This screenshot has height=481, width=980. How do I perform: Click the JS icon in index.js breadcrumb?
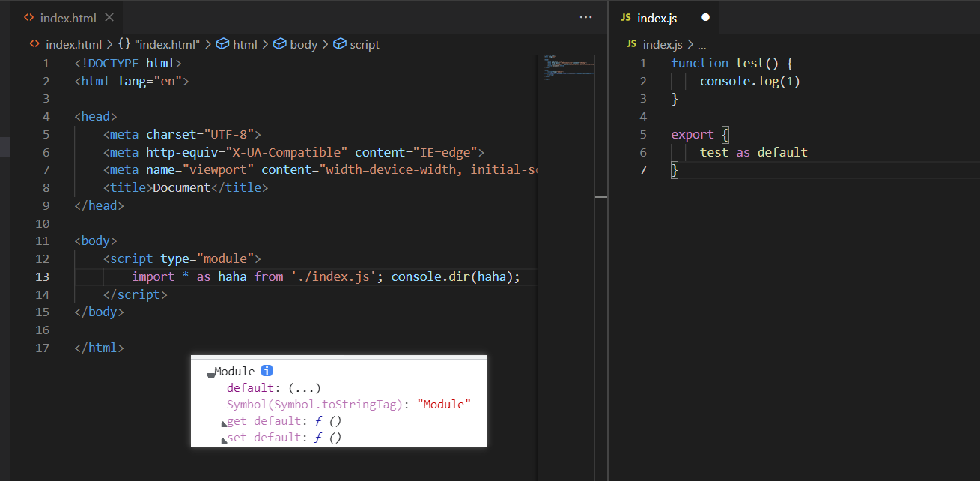pos(631,44)
